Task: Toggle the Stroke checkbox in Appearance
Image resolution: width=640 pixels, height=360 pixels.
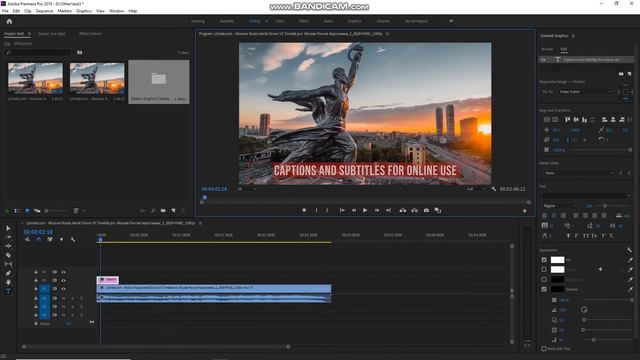Action: point(544,269)
